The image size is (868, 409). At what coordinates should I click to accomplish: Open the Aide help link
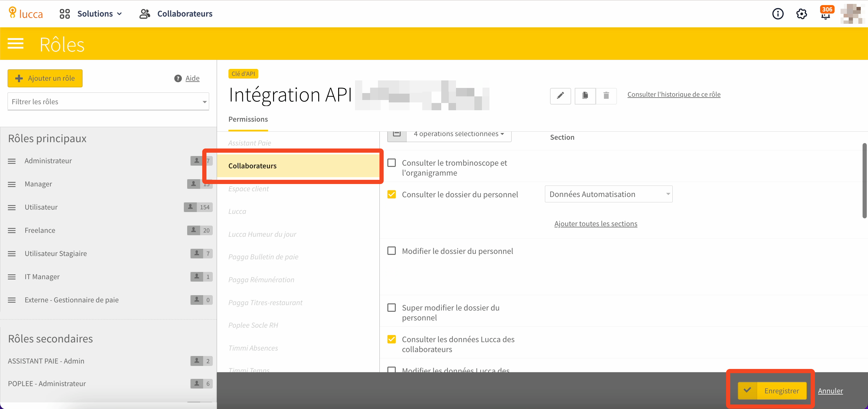(192, 78)
